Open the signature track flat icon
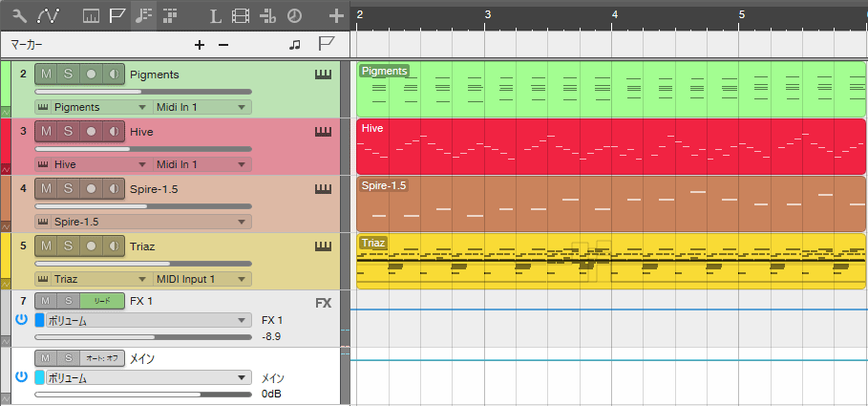This screenshot has height=406, width=868. (267, 16)
